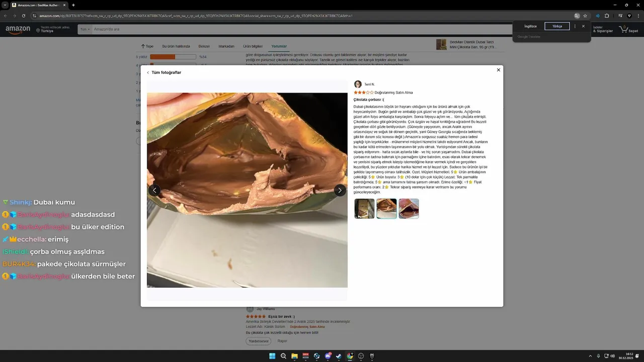
Task: Open Terri N. reviewer avatar
Action: click(x=358, y=84)
